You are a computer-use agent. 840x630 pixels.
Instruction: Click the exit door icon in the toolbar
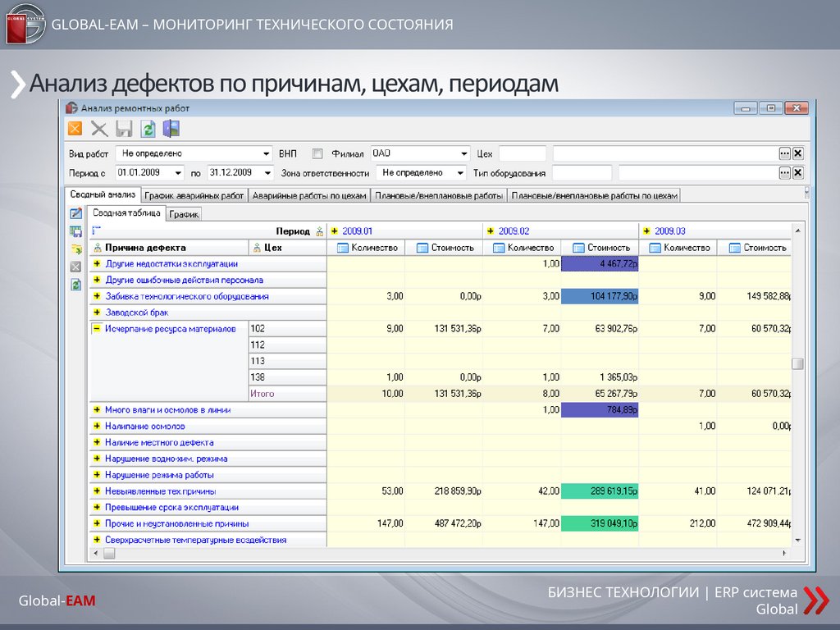click(x=171, y=128)
